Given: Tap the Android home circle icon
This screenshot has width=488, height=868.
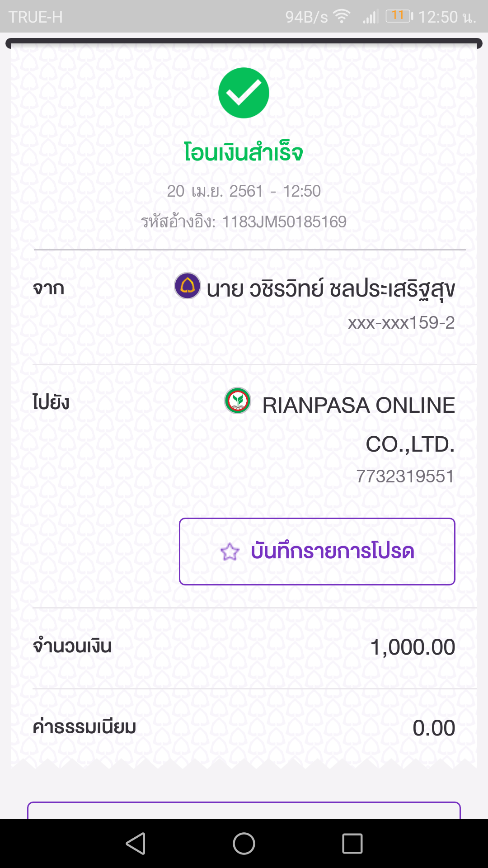Looking at the screenshot, I should tap(244, 844).
